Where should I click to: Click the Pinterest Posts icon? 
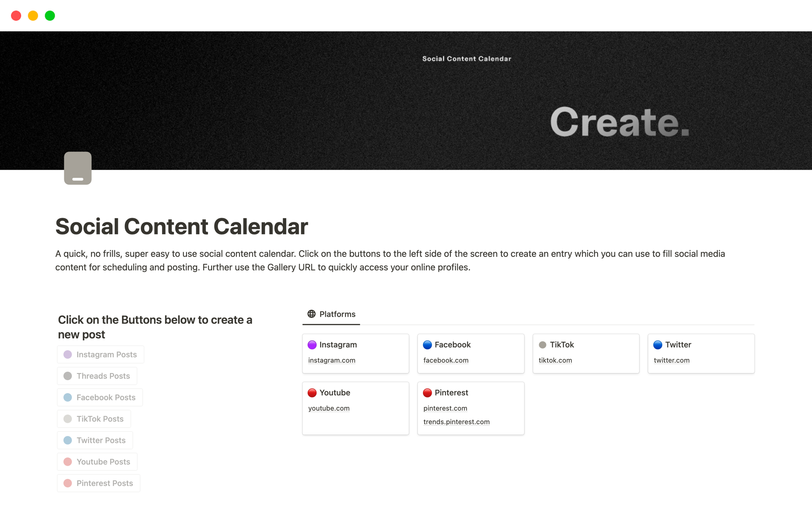[67, 483]
